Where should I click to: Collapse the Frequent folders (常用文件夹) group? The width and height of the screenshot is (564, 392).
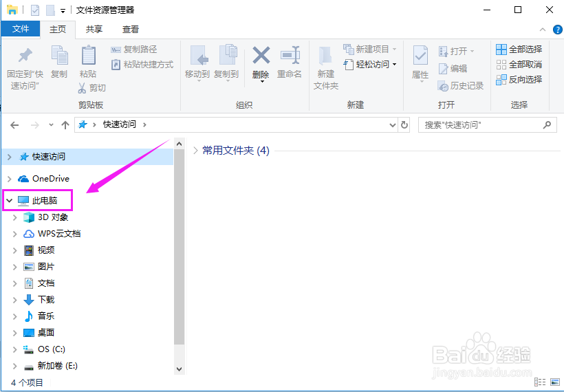pyautogui.click(x=195, y=151)
